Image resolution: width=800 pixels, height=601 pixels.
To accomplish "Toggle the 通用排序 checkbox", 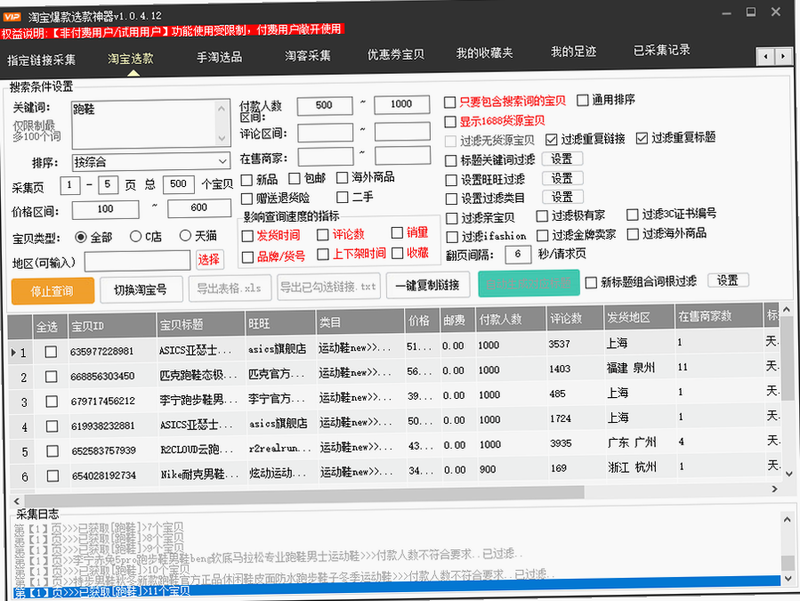I will 582,101.
